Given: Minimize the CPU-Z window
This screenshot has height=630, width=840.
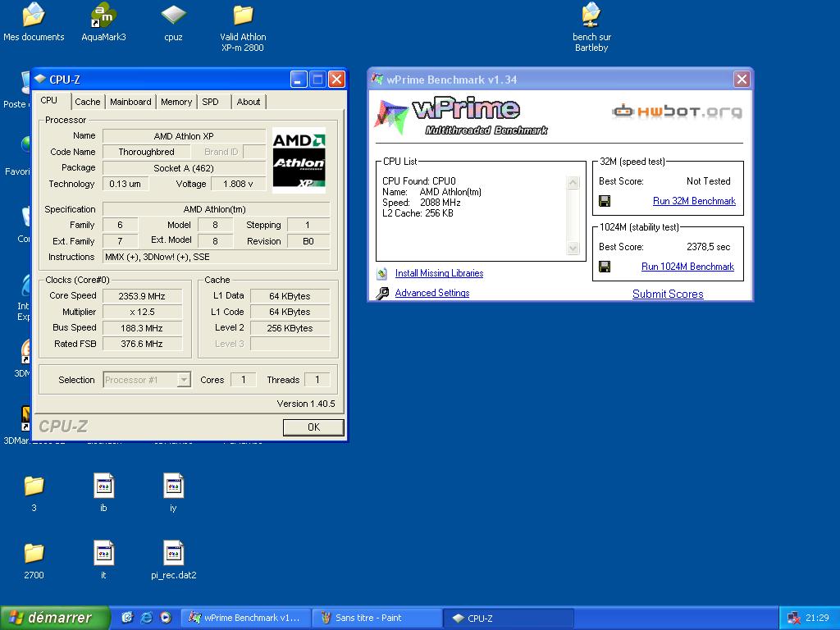Looking at the screenshot, I should (x=299, y=80).
